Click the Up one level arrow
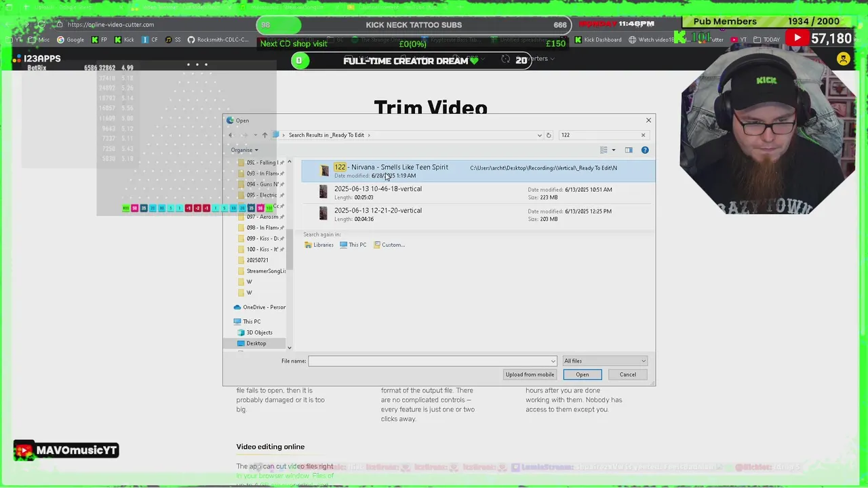Viewport: 868px width, 488px height. pos(264,135)
